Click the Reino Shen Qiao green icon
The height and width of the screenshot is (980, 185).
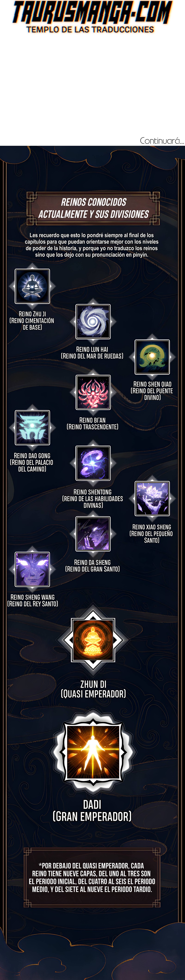pyautogui.click(x=152, y=357)
